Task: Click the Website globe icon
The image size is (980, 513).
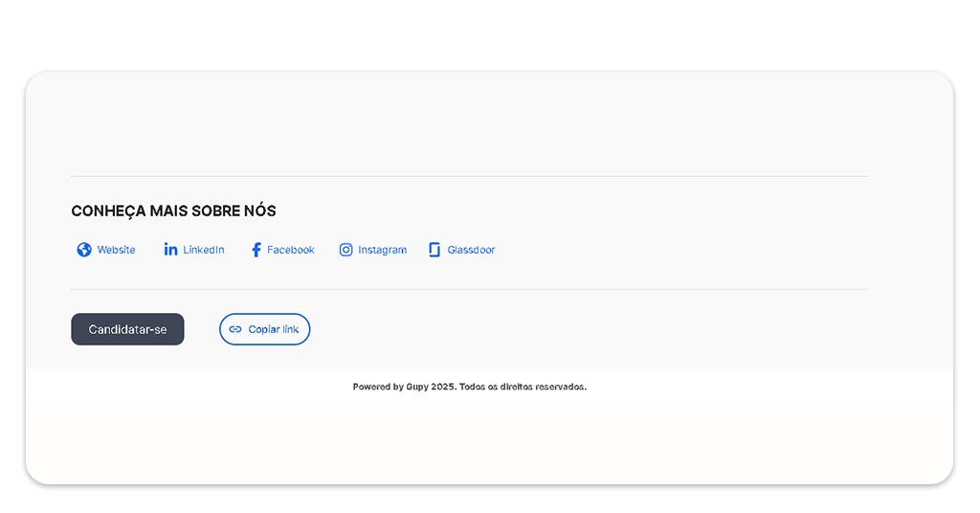Action: (84, 250)
